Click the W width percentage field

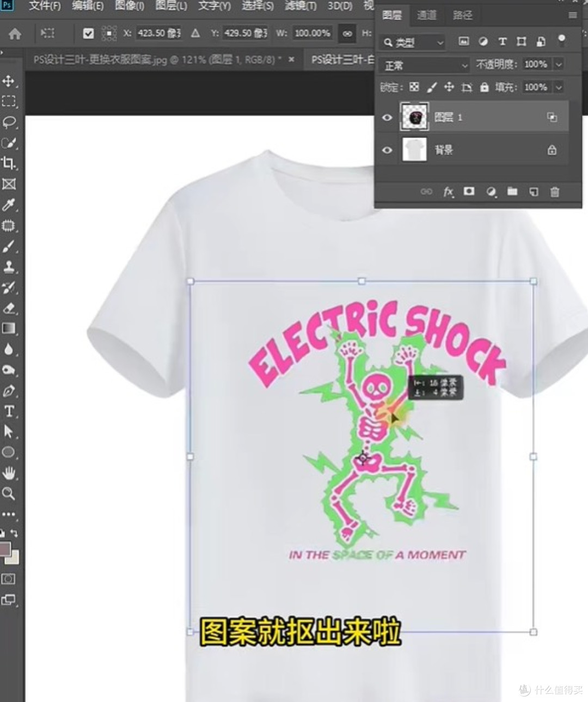coord(313,33)
